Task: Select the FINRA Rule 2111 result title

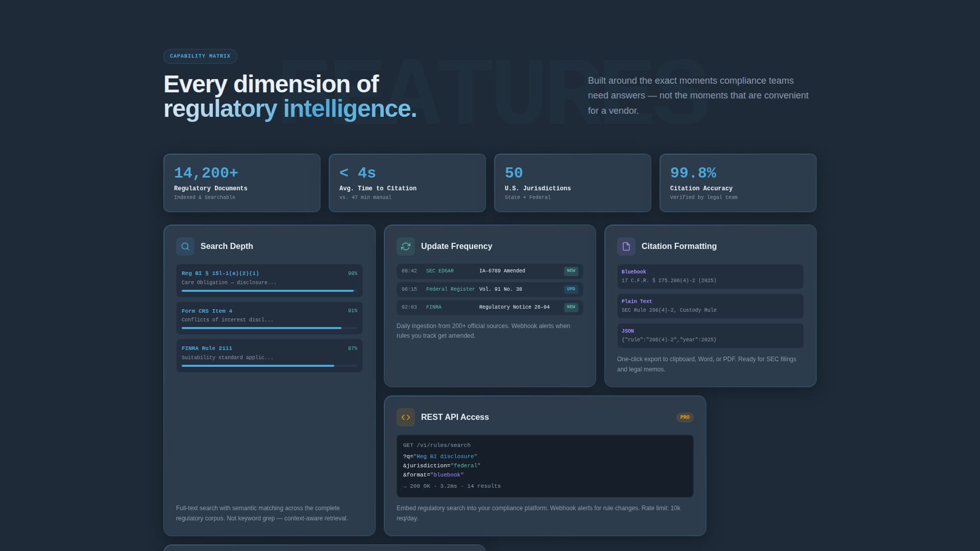Action: pos(207,348)
